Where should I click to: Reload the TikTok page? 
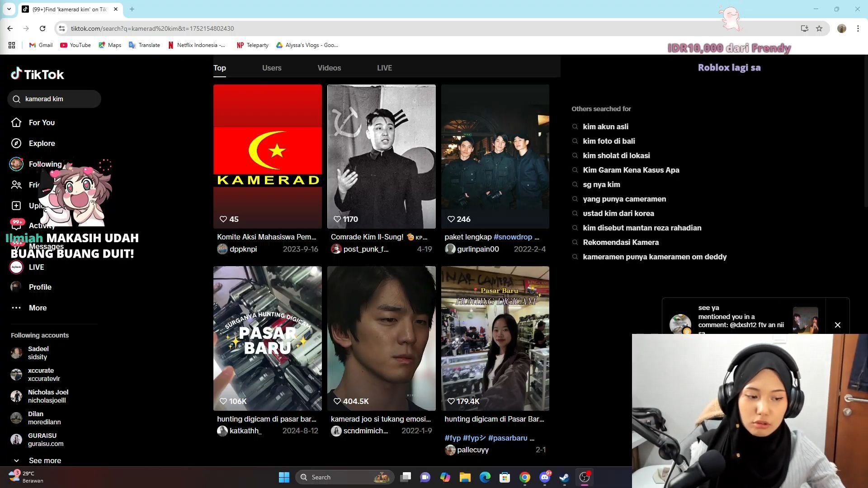42,28
